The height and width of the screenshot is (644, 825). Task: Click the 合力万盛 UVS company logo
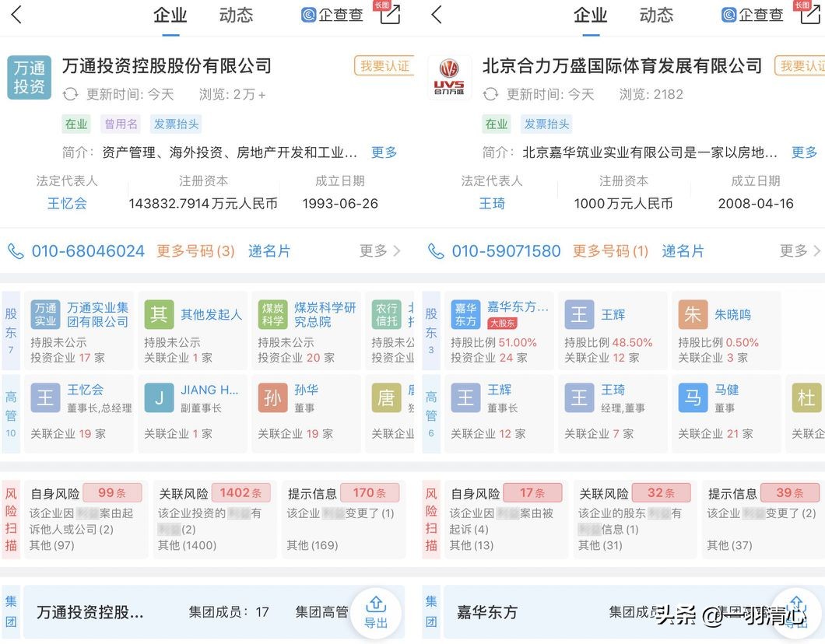(450, 78)
